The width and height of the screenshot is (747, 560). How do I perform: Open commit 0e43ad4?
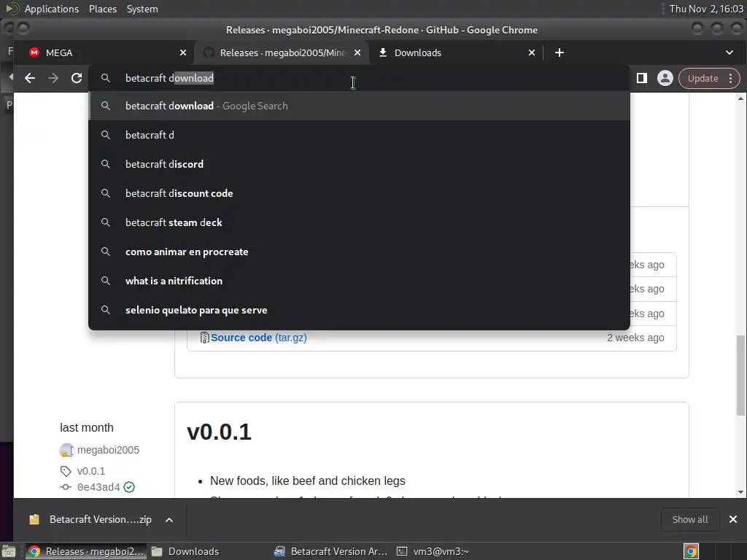click(98, 487)
